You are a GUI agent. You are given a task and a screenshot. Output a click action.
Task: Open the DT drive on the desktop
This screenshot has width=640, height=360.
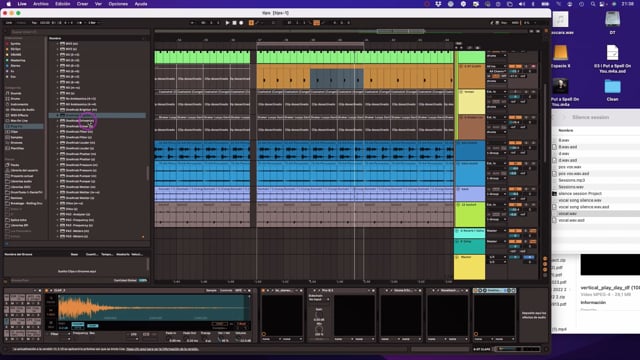(612, 22)
